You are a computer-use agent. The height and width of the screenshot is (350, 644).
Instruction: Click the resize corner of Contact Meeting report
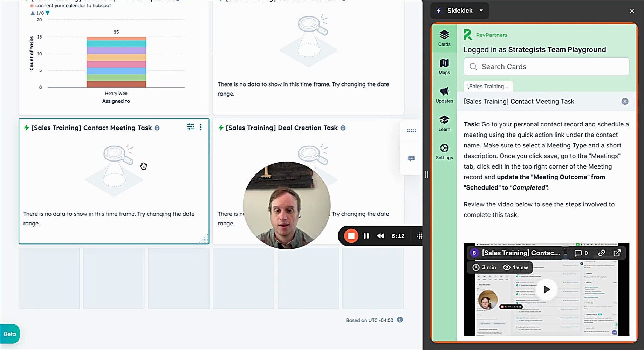coord(204,239)
